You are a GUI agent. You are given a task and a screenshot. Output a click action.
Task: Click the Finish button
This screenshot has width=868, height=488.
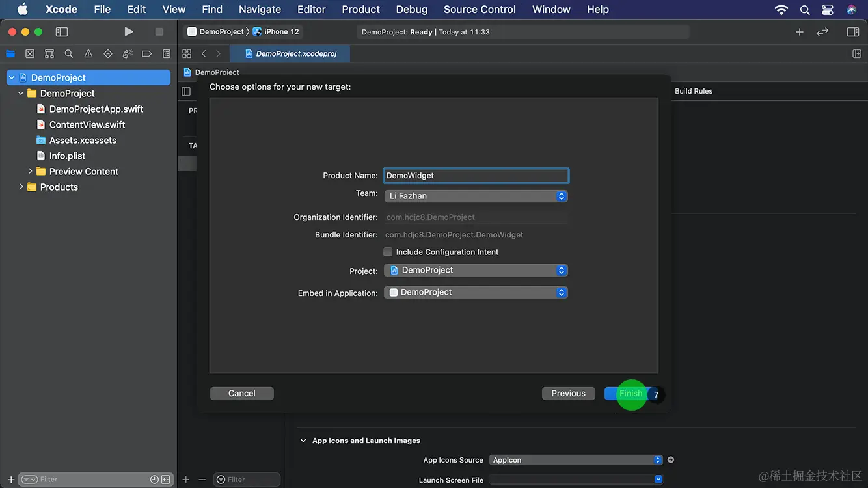[631, 394]
